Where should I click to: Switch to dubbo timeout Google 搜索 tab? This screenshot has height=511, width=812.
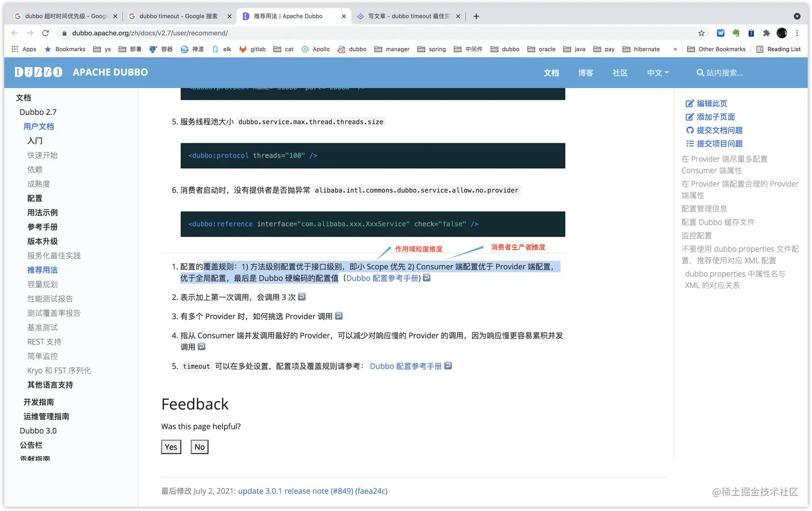pyautogui.click(x=179, y=16)
